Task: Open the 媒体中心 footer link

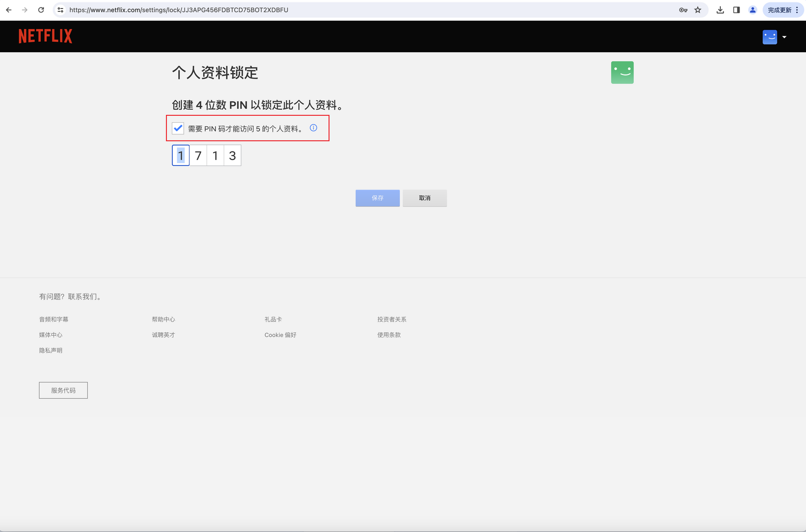Action: click(51, 335)
